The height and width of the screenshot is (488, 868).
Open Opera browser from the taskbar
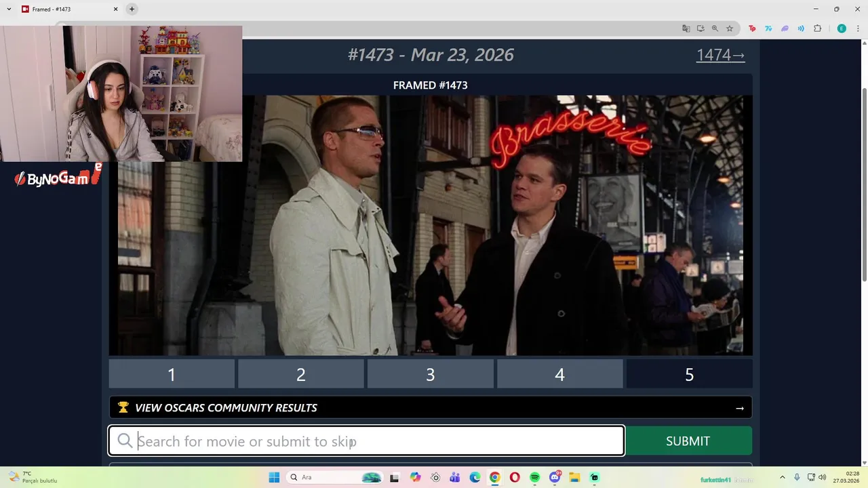[515, 477]
